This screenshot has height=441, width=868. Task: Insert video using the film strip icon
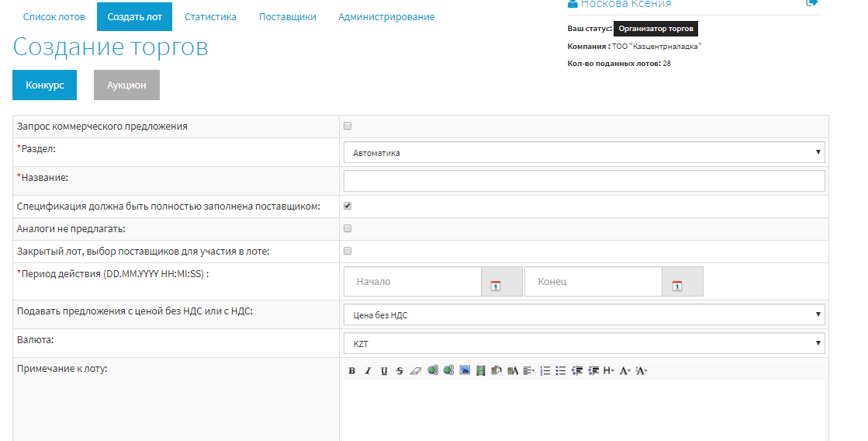point(480,370)
